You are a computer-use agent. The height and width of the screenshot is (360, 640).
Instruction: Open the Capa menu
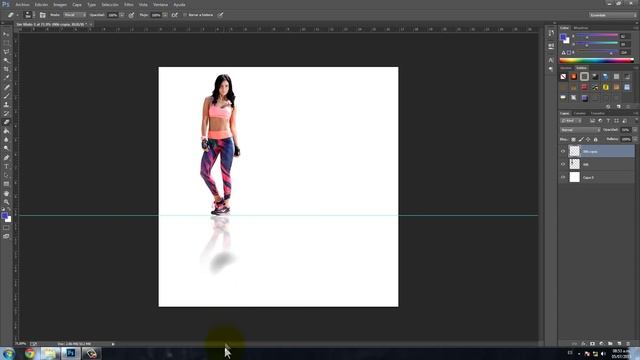[77, 4]
